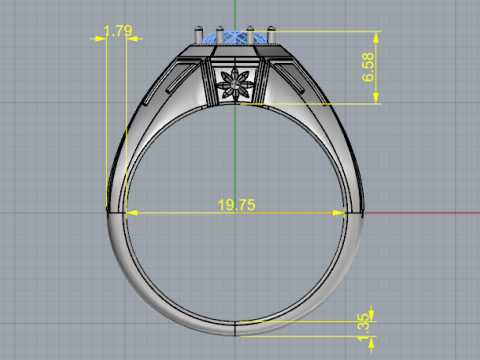Select the 1.79 thickness dimension text
The height and width of the screenshot is (360, 480).
118,31
